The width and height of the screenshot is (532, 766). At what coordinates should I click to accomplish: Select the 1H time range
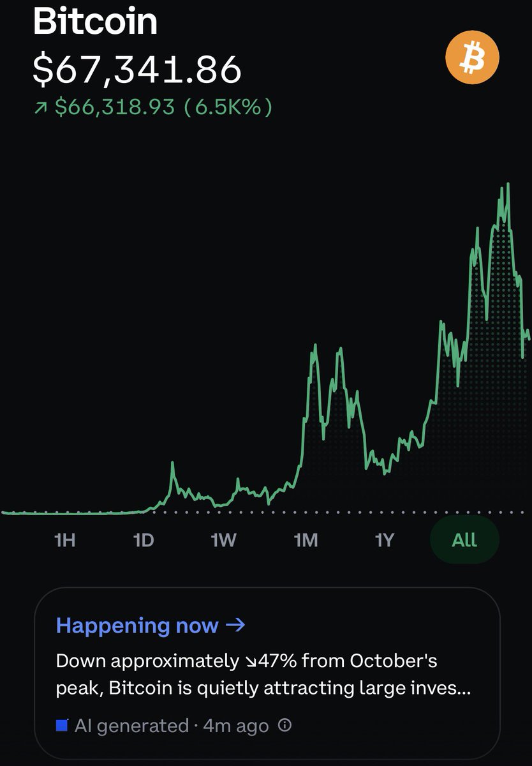click(x=65, y=540)
